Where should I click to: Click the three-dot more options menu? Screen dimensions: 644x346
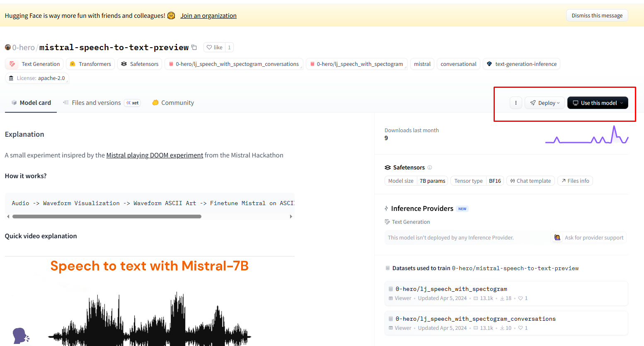tap(516, 103)
